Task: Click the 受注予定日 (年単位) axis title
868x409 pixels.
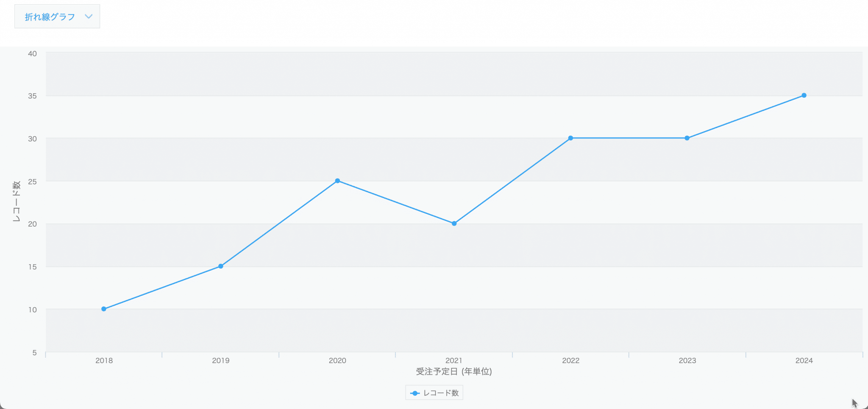Action: 454,372
